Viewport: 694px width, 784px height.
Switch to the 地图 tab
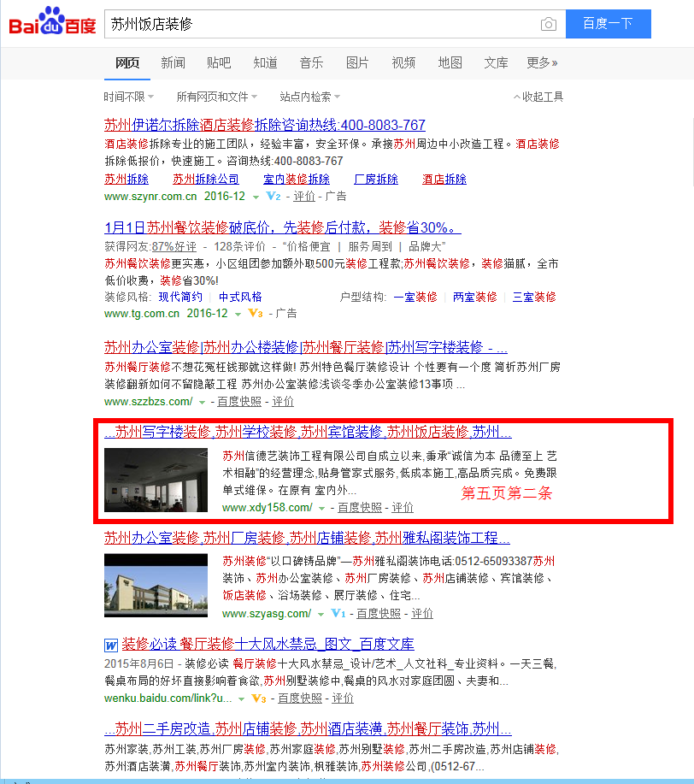click(x=450, y=63)
